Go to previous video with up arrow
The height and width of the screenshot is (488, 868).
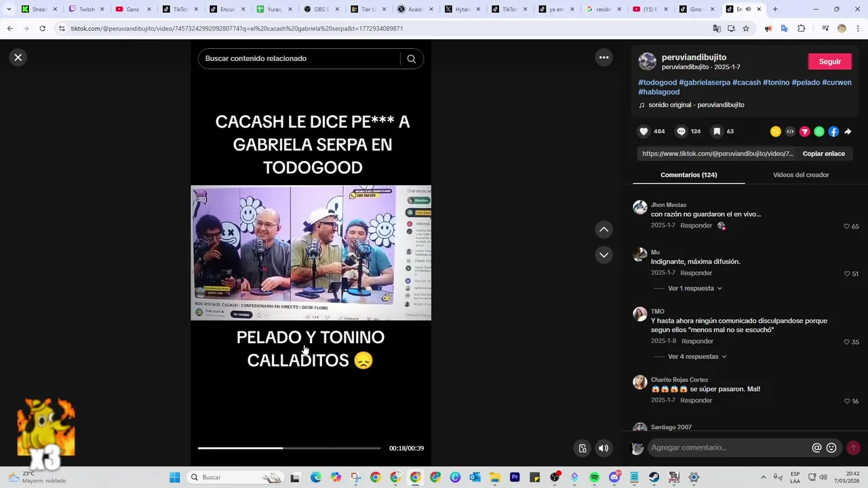604,230
